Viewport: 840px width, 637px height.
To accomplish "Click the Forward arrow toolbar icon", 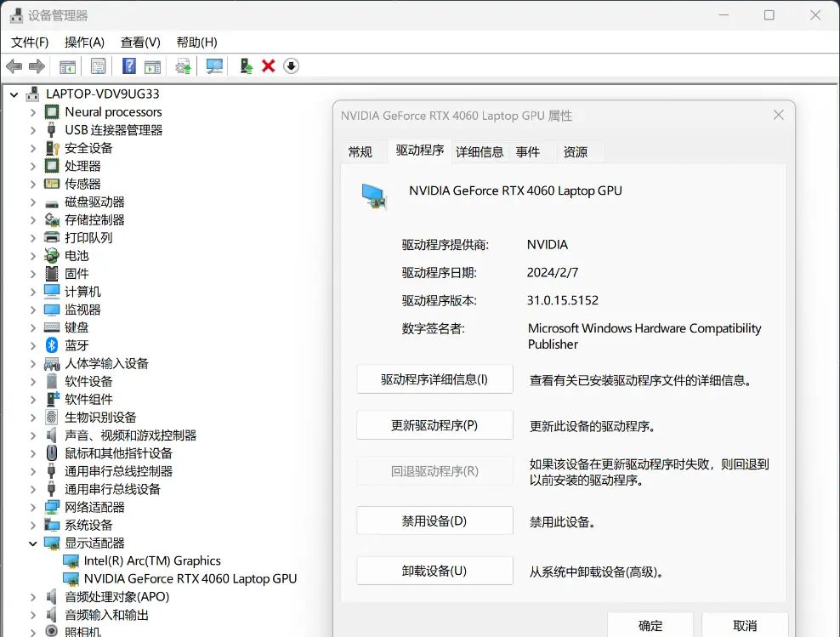I will click(37, 66).
